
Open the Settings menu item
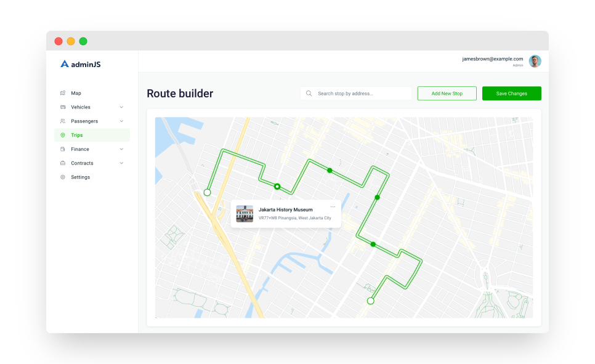point(80,177)
